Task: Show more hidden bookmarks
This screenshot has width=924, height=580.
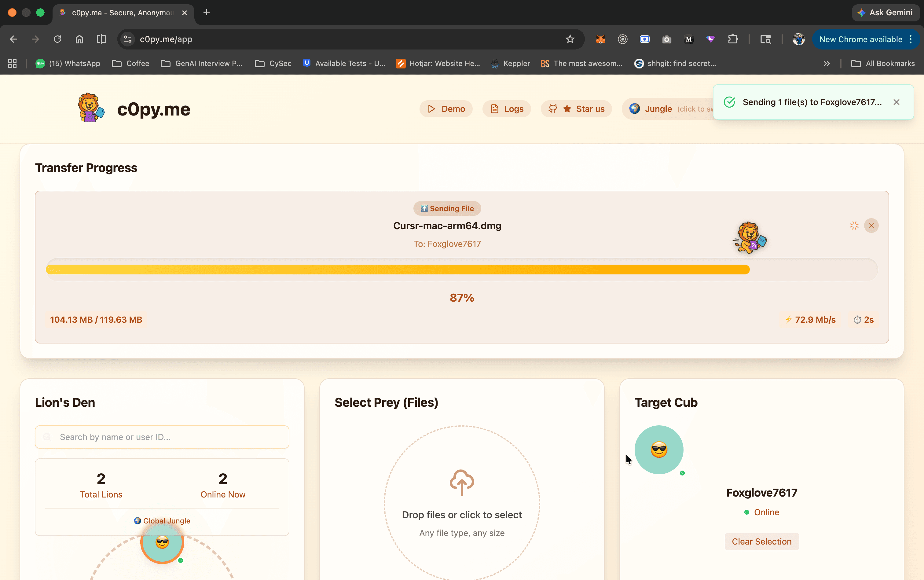Action: [x=827, y=63]
